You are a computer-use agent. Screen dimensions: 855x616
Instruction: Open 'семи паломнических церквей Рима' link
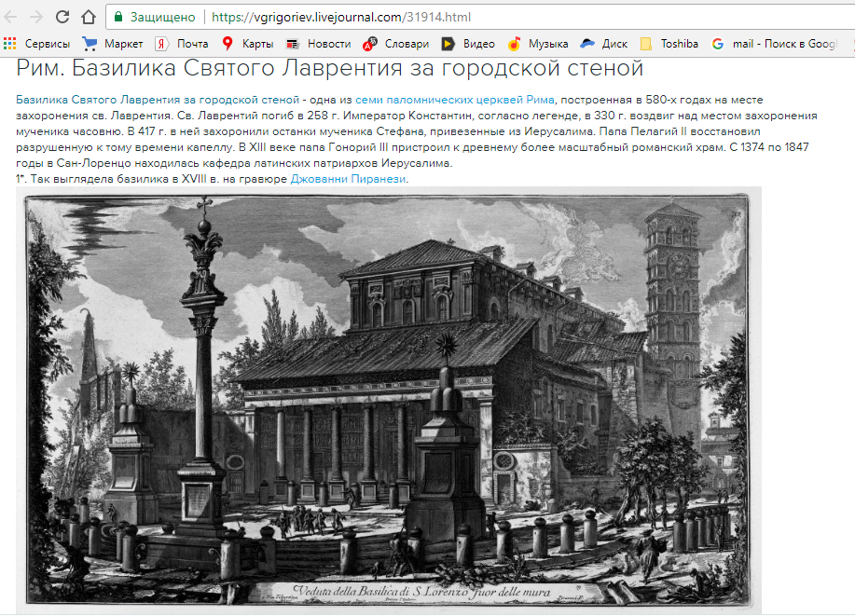point(455,100)
